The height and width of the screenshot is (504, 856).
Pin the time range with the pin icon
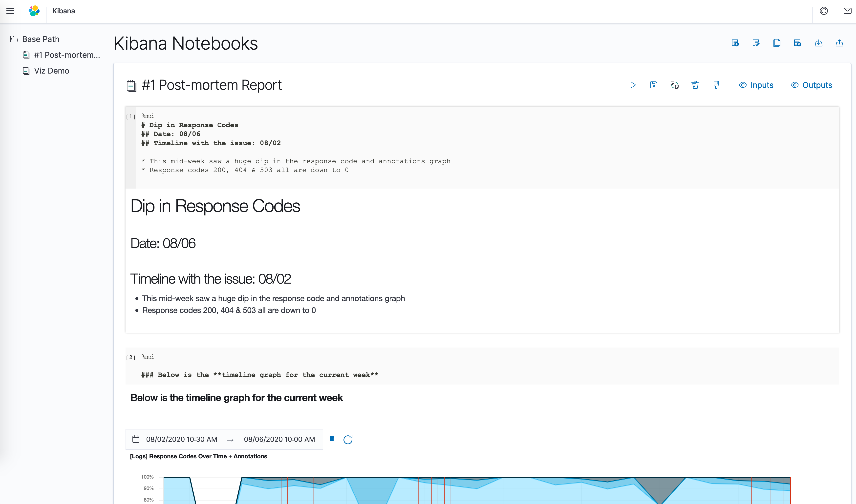tap(332, 440)
